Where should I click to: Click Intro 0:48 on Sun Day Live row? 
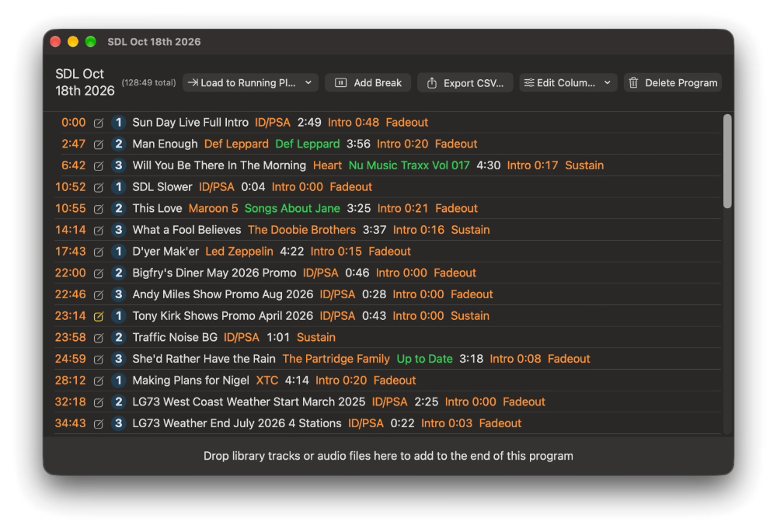[x=354, y=123]
